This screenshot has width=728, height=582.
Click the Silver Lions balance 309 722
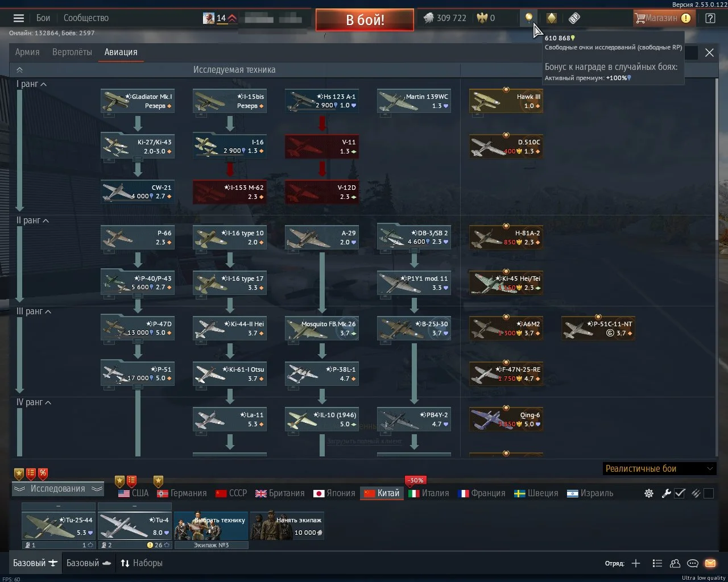pyautogui.click(x=445, y=18)
